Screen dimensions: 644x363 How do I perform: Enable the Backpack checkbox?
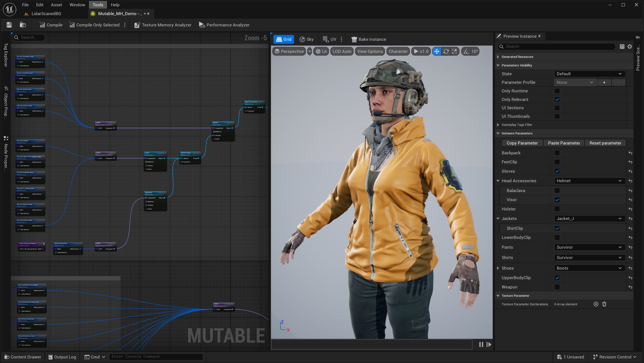pos(557,153)
